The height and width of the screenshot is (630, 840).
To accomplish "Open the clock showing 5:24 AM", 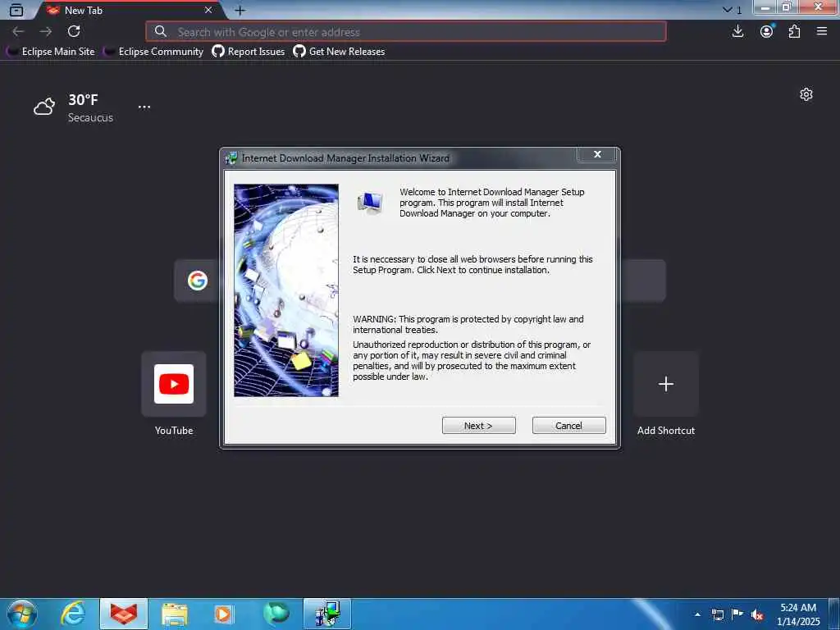I will tap(798, 614).
